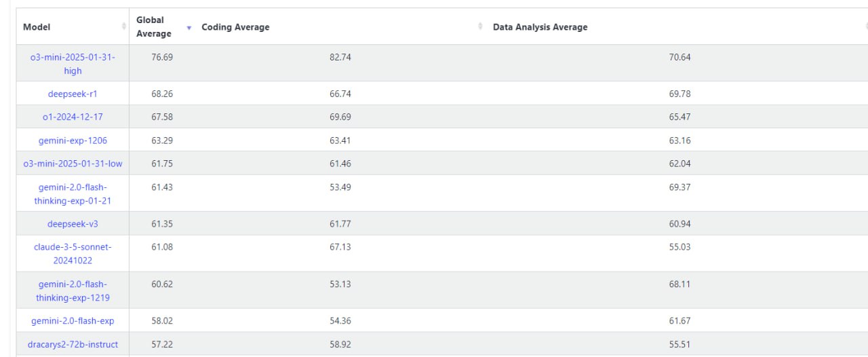Select coding average value 58.92
The width and height of the screenshot is (868, 357).
pyautogui.click(x=340, y=344)
